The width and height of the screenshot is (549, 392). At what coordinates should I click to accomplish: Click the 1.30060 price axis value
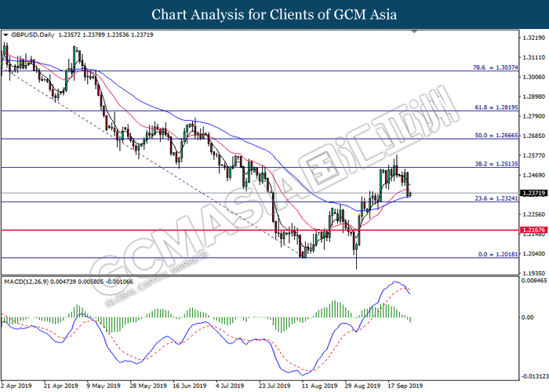coord(533,77)
